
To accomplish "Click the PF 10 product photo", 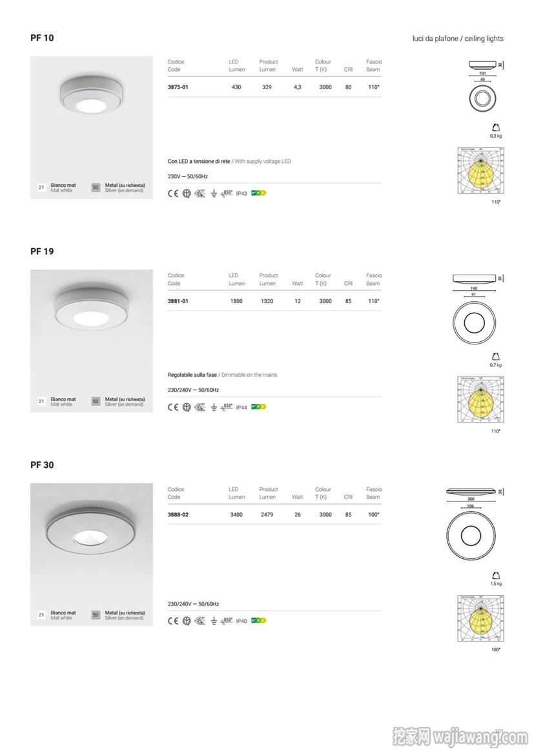I will click(92, 127).
